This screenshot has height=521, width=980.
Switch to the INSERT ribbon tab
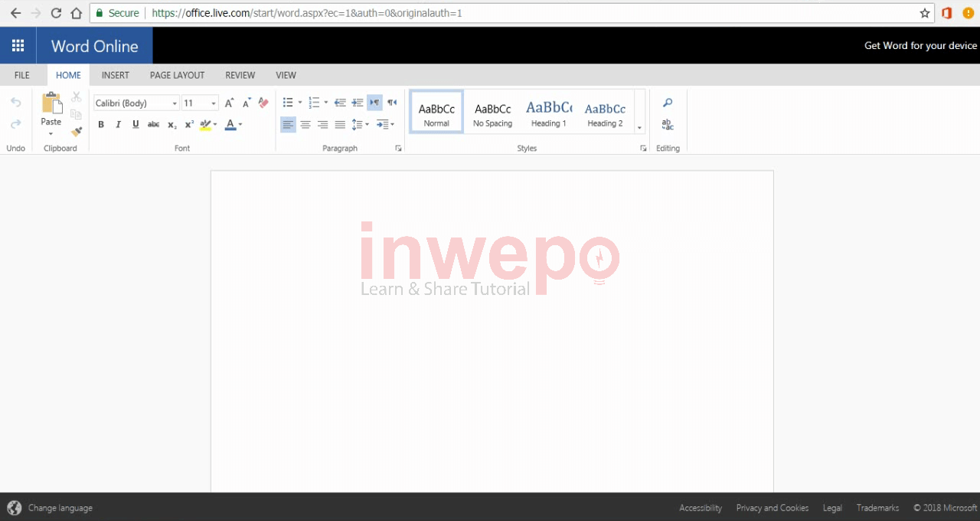[x=115, y=75]
